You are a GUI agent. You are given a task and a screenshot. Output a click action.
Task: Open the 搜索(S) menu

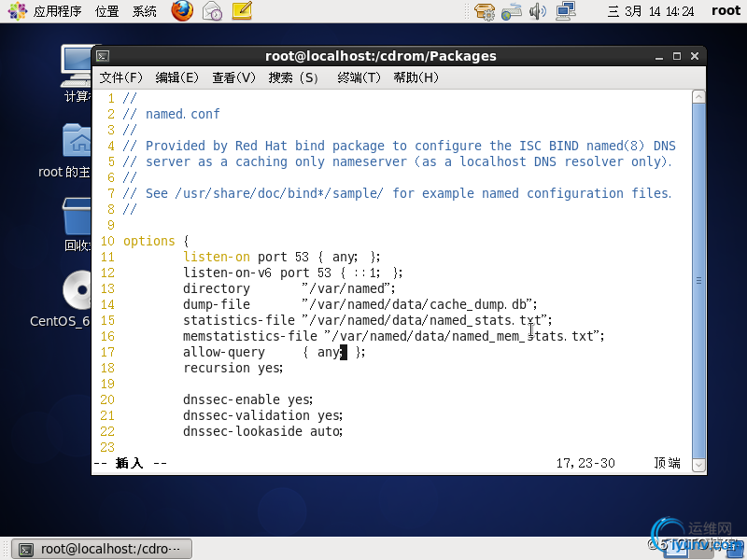[x=293, y=77]
